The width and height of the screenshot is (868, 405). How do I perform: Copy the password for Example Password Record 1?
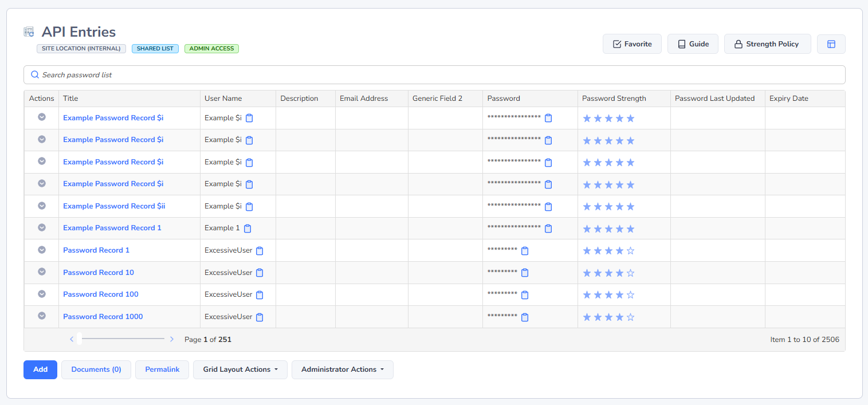[548, 229]
